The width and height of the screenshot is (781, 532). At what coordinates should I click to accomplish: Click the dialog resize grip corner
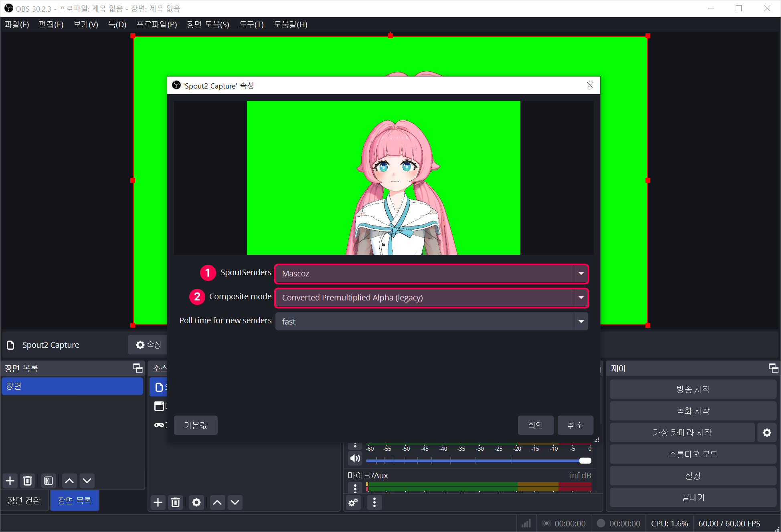(x=597, y=439)
